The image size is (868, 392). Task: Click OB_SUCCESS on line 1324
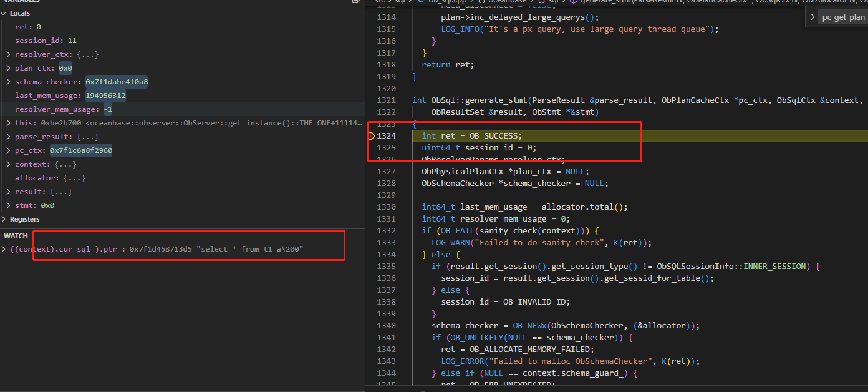[x=494, y=135]
